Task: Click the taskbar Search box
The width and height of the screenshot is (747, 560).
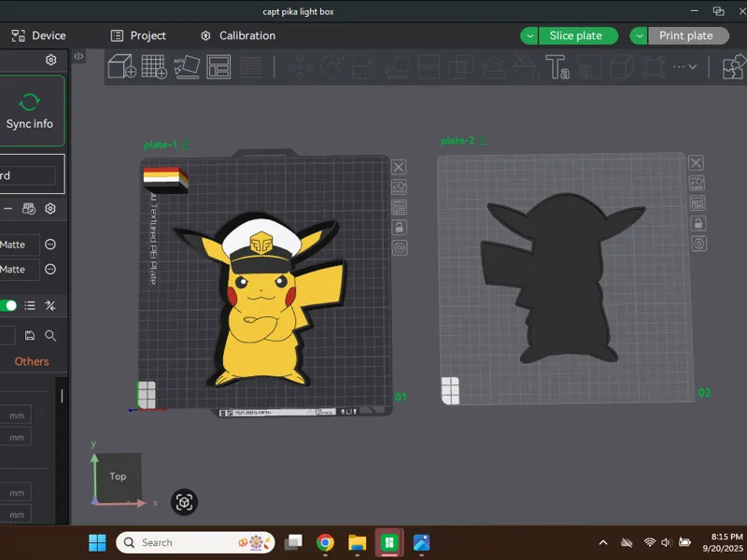Action: click(195, 542)
